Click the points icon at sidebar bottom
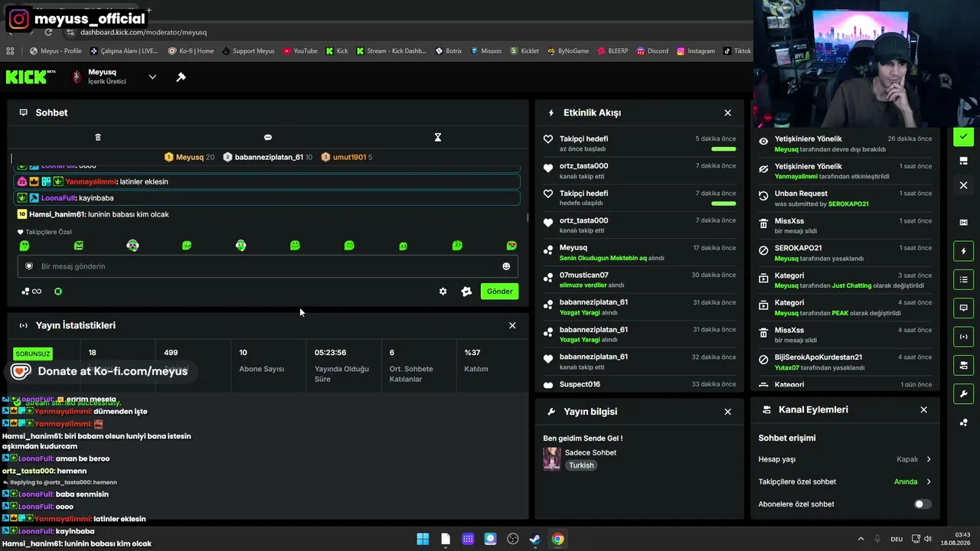The width and height of the screenshot is (980, 551). point(963,422)
